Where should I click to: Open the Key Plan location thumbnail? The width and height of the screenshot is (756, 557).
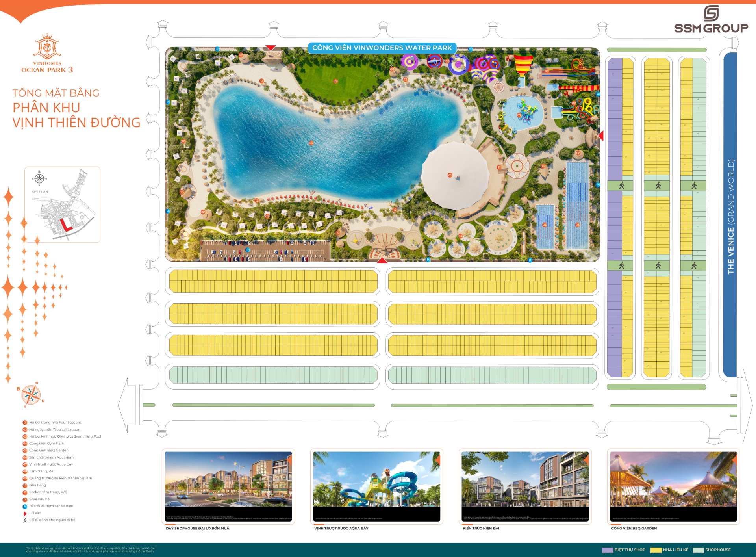[62, 204]
